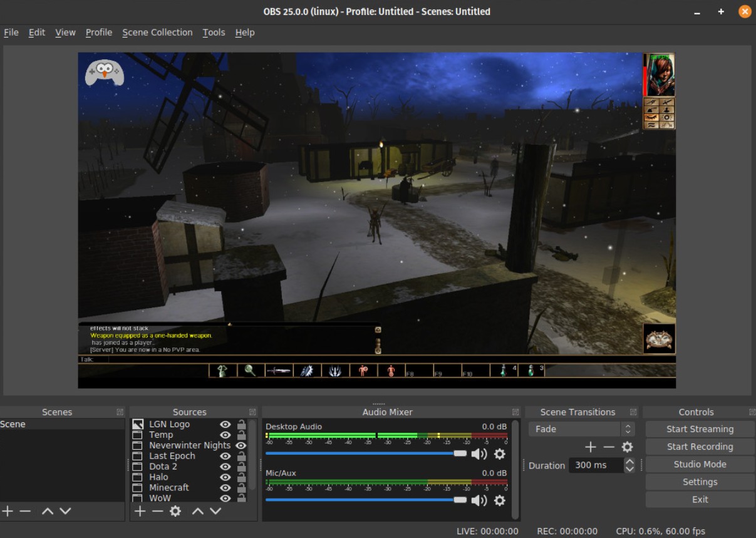Toggle the lock on Dota 2 source
Image resolution: width=756 pixels, height=538 pixels.
241,467
